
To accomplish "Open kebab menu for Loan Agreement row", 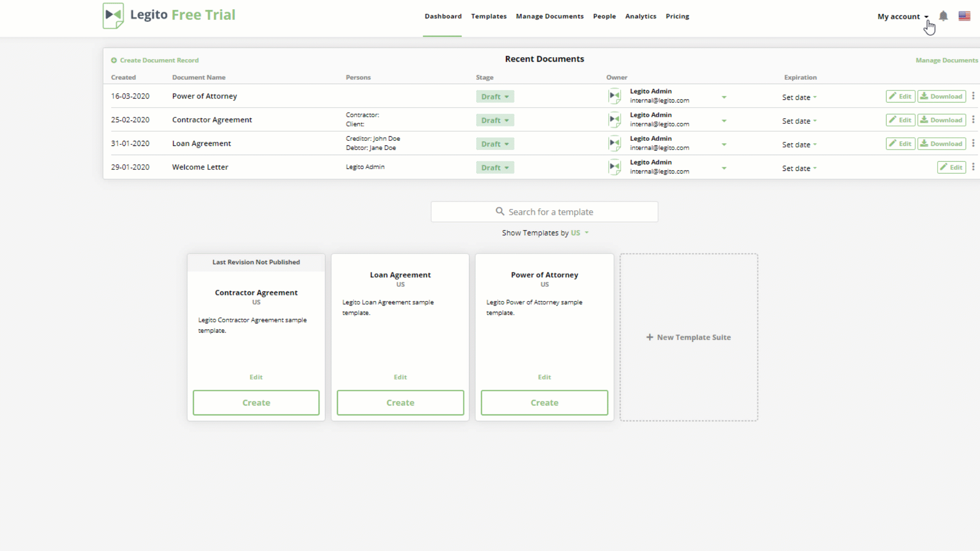I will coord(973,143).
